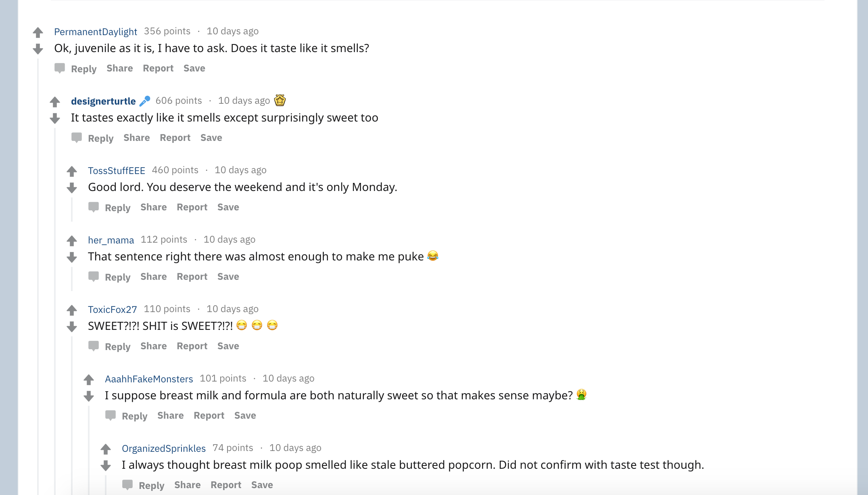Image resolution: width=868 pixels, height=495 pixels.
Task: Open designerturtle's user profile
Action: 103,101
